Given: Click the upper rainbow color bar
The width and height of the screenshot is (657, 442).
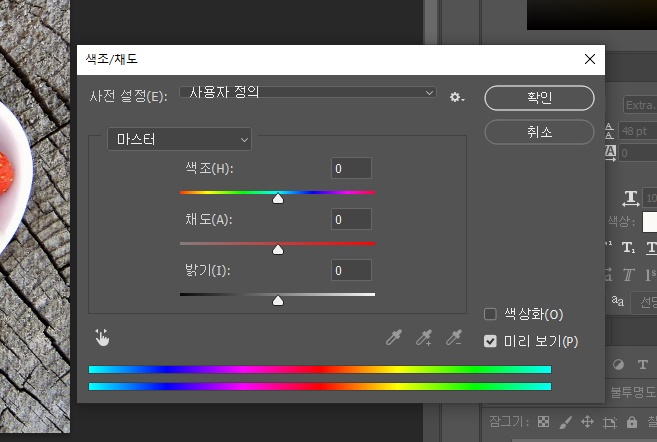Looking at the screenshot, I should pos(320,370).
